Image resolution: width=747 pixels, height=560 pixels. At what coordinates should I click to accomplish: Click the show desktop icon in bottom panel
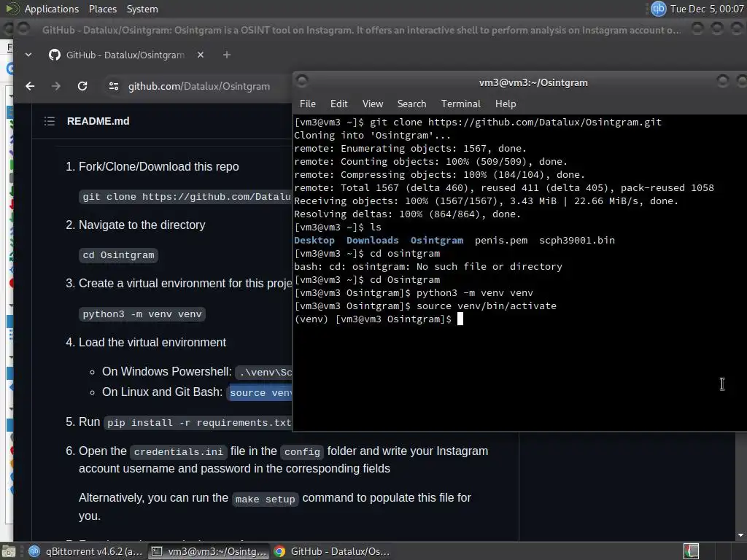coord(9,551)
